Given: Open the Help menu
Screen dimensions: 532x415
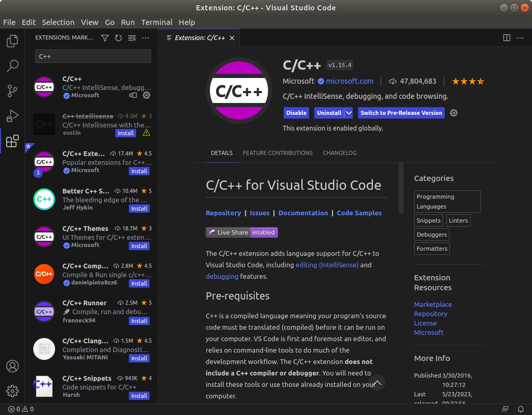Looking at the screenshot, I should pos(187,22).
